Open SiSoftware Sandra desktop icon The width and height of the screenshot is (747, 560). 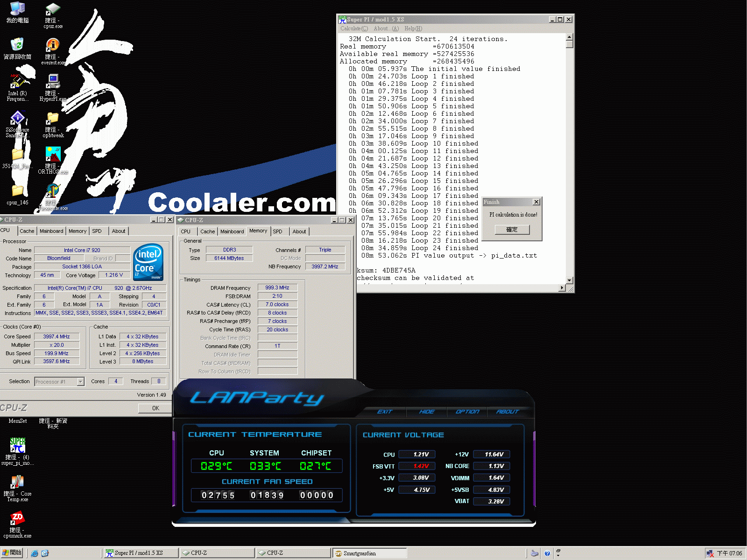(x=17, y=124)
